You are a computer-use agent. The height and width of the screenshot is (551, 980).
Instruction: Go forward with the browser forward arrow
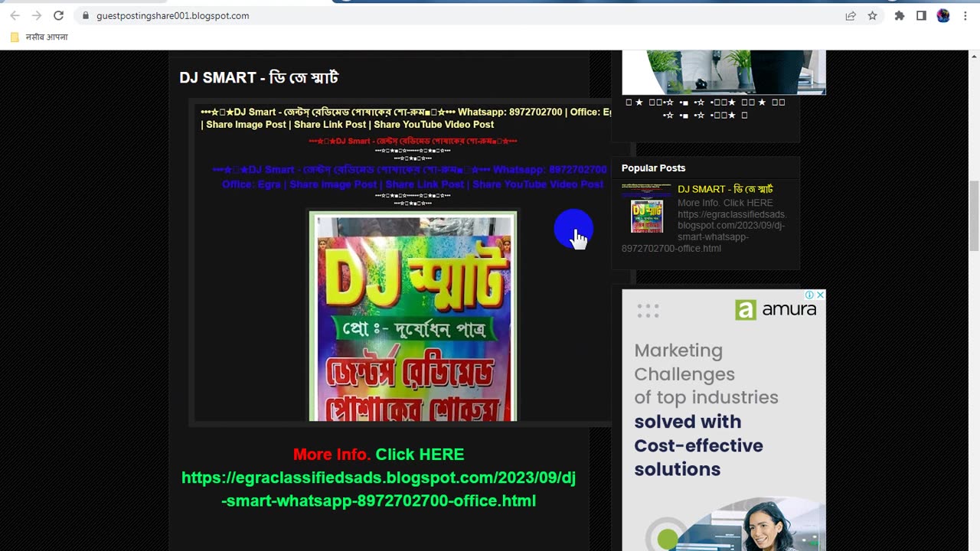(37, 15)
